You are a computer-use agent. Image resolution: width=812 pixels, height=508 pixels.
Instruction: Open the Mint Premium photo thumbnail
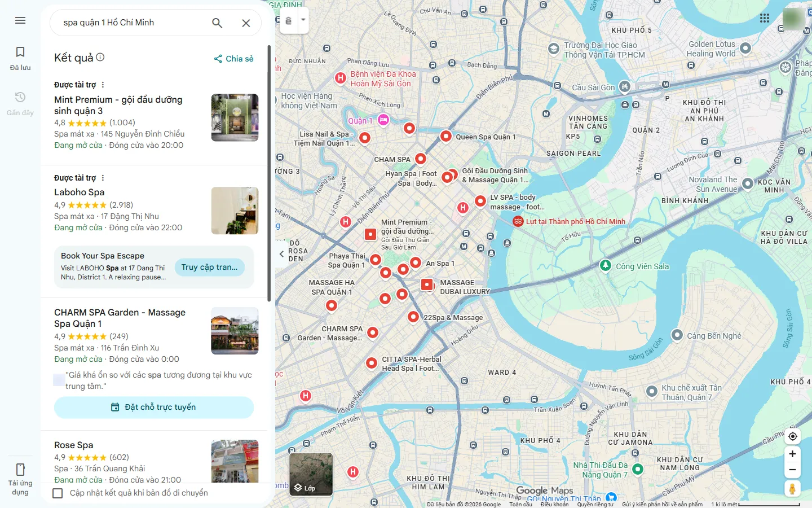pos(235,117)
